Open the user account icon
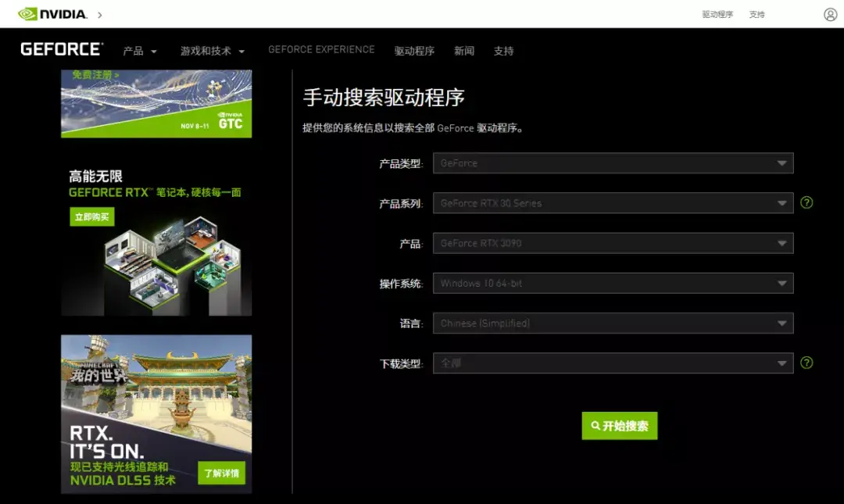Image resolution: width=844 pixels, height=504 pixels. (x=831, y=15)
